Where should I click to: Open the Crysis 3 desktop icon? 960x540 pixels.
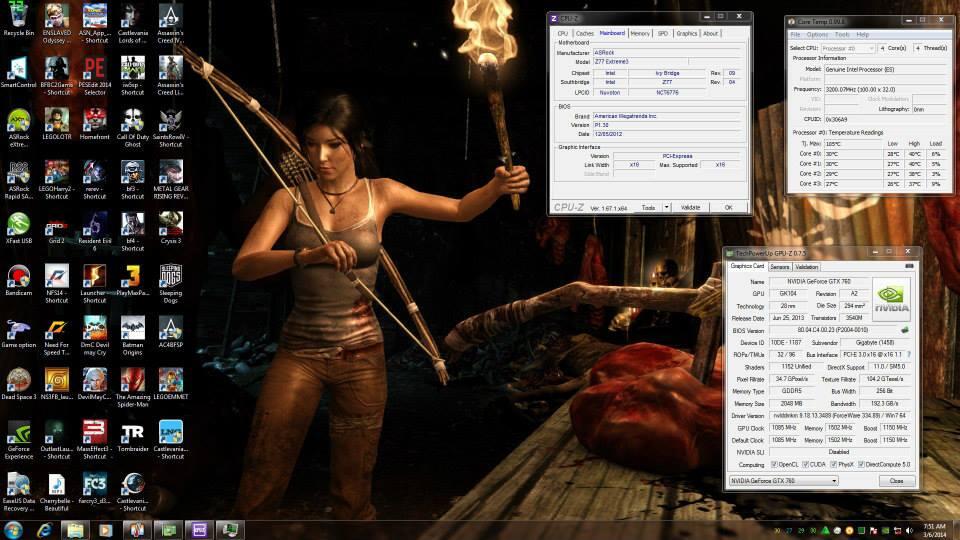click(x=170, y=228)
